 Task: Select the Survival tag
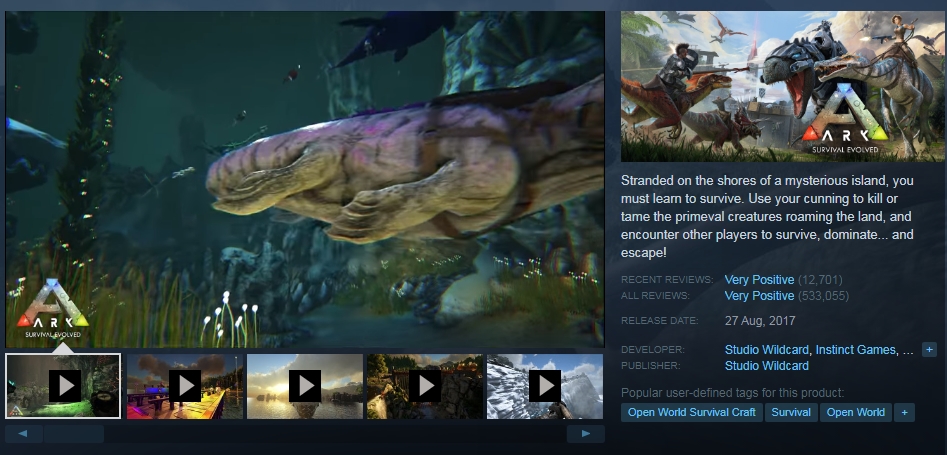pos(791,413)
